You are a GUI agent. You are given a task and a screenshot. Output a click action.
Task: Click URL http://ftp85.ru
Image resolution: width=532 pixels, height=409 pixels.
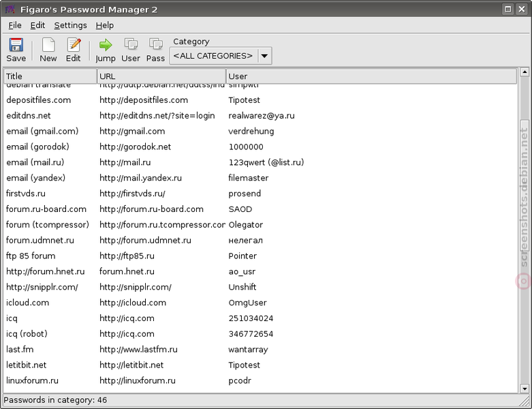click(x=127, y=256)
